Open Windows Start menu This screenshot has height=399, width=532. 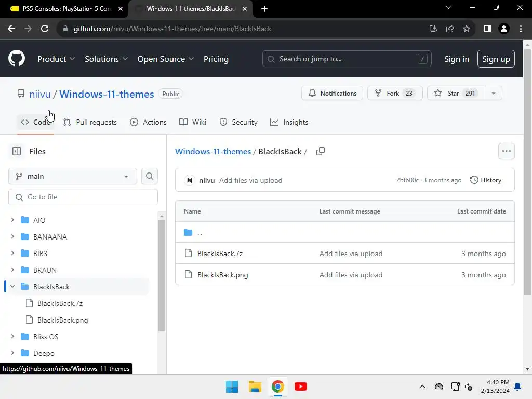232,387
